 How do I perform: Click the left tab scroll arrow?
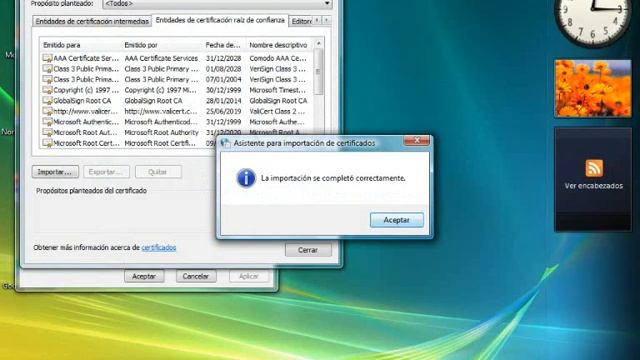point(318,20)
